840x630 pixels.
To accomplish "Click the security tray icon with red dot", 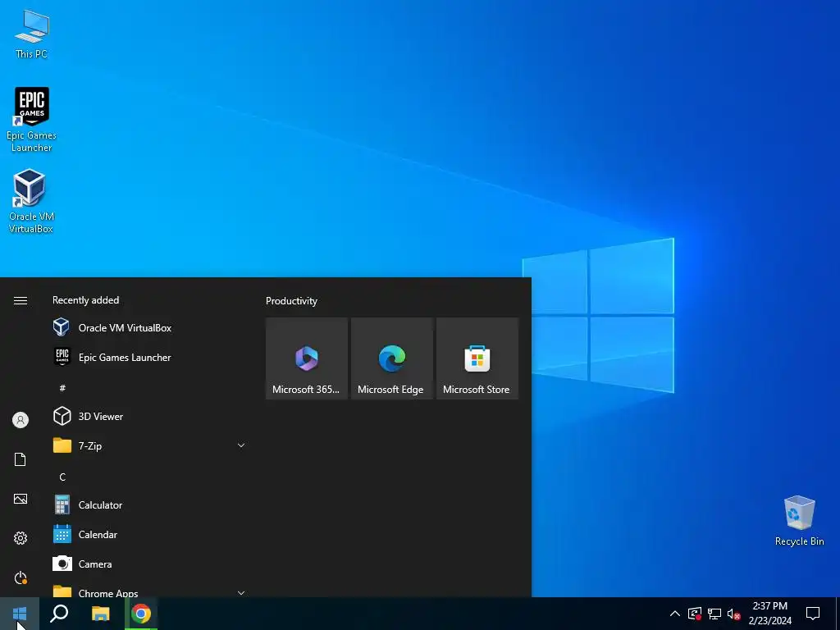I will [x=695, y=614].
